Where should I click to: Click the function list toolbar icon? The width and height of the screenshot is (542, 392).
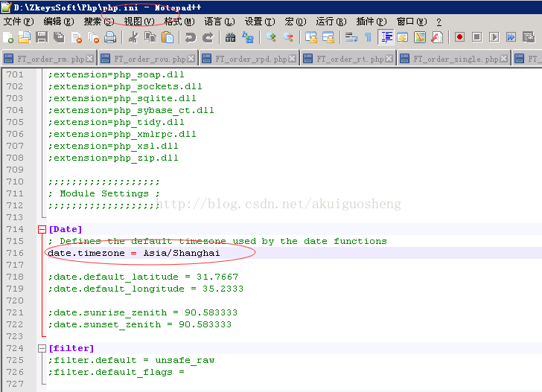point(437,37)
